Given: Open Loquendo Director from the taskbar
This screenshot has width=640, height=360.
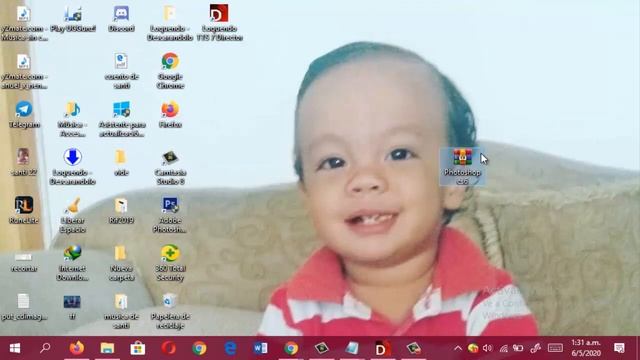Looking at the screenshot, I should (x=383, y=348).
